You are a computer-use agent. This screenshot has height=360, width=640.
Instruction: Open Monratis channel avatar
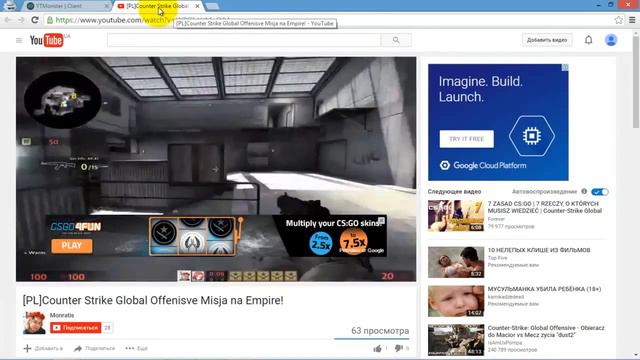34,323
